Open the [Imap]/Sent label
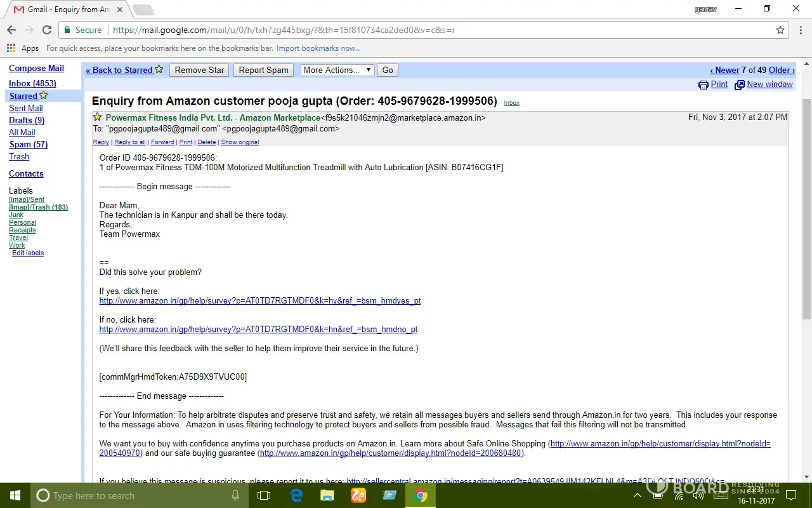Viewport: 812px width, 508px height. [x=27, y=199]
